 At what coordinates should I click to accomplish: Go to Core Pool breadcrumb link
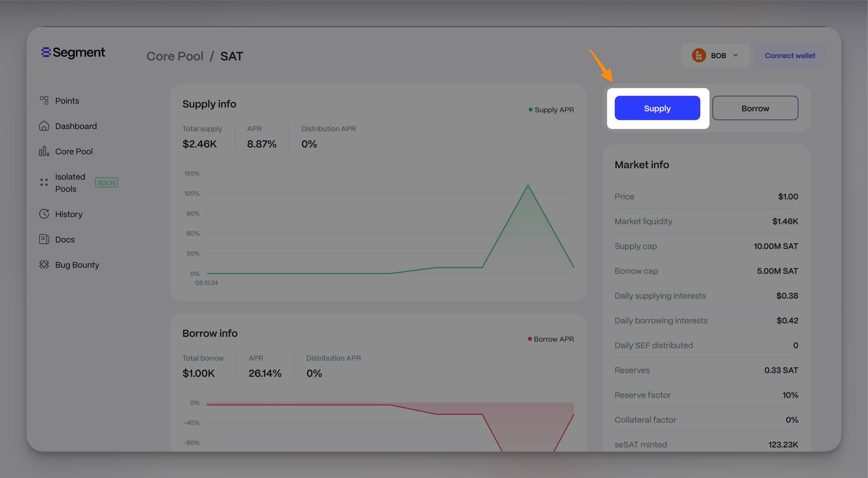(174, 56)
